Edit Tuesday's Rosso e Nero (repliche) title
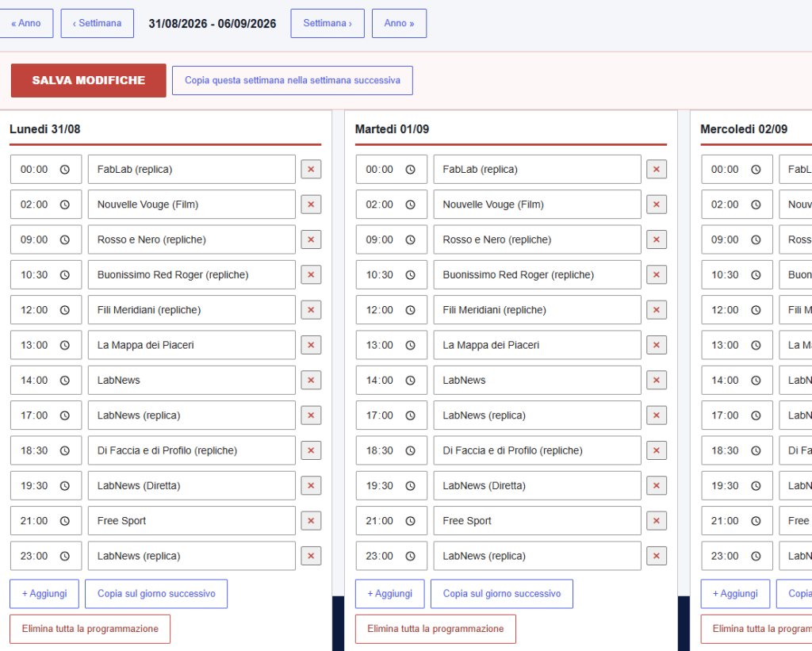 coord(537,239)
